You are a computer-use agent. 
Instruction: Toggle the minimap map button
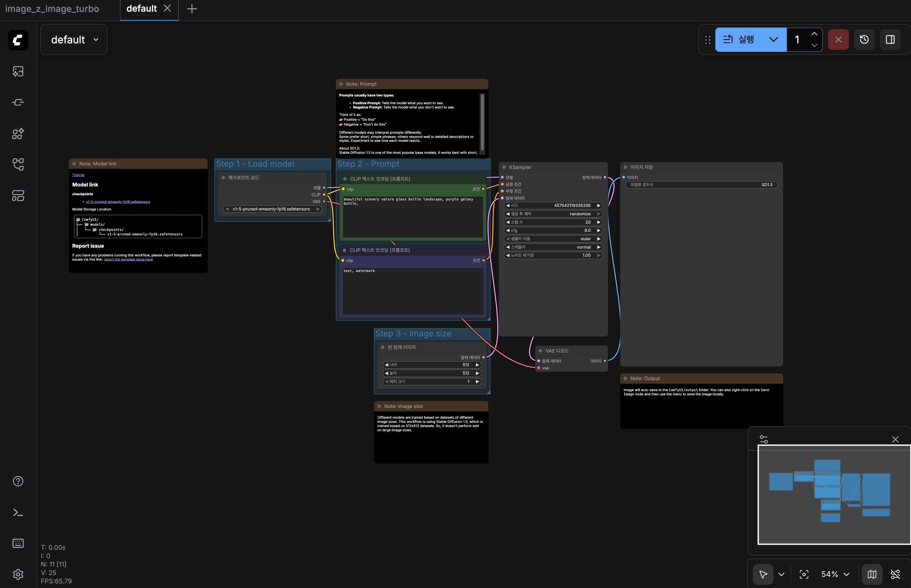pos(872,574)
